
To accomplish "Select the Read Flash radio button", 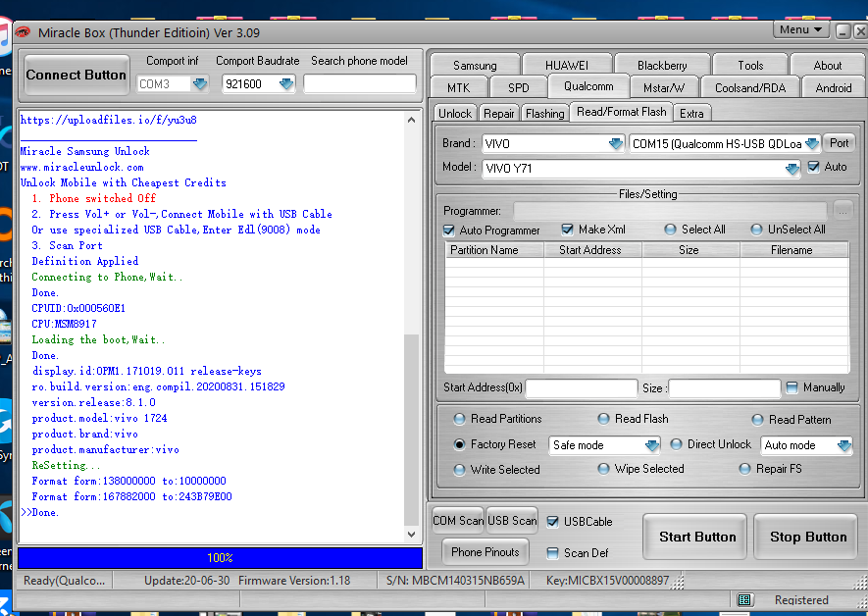I will coord(603,419).
